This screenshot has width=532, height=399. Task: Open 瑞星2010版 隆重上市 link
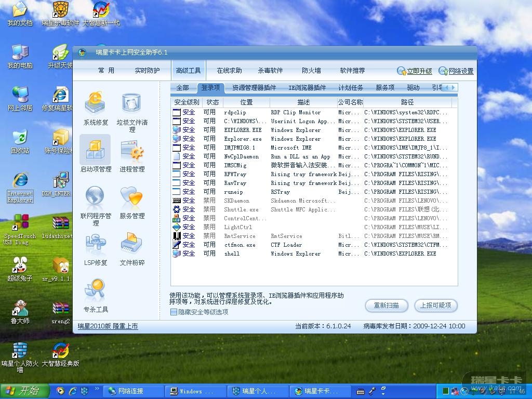(108, 326)
